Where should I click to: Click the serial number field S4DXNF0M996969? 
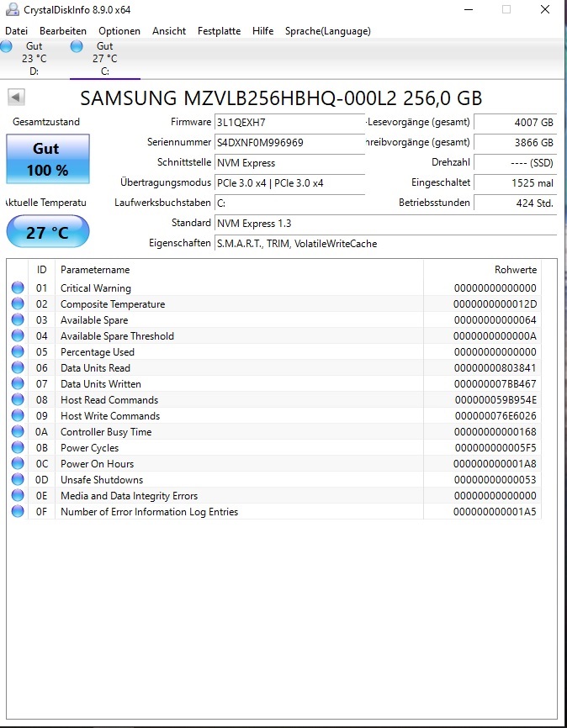point(290,143)
